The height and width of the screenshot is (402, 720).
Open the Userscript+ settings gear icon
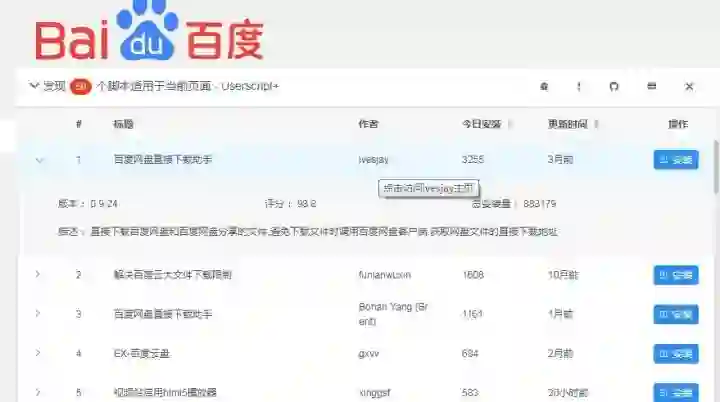[x=544, y=86]
